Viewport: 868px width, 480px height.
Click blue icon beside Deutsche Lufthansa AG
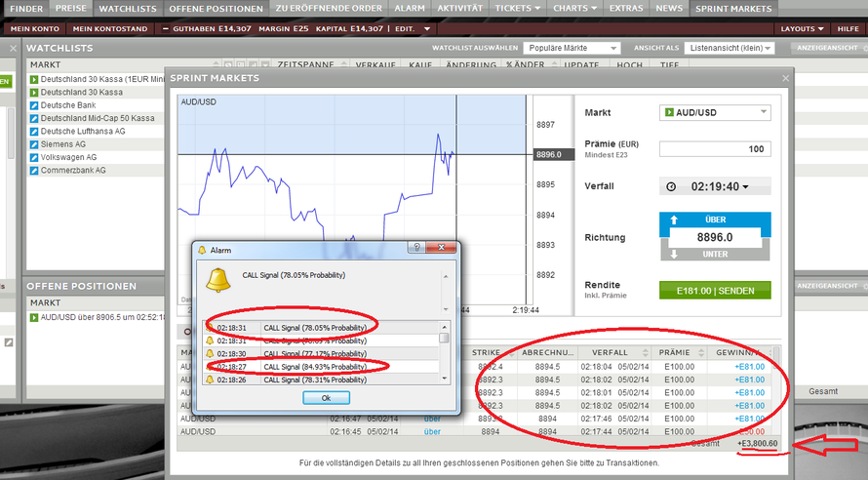[34, 131]
